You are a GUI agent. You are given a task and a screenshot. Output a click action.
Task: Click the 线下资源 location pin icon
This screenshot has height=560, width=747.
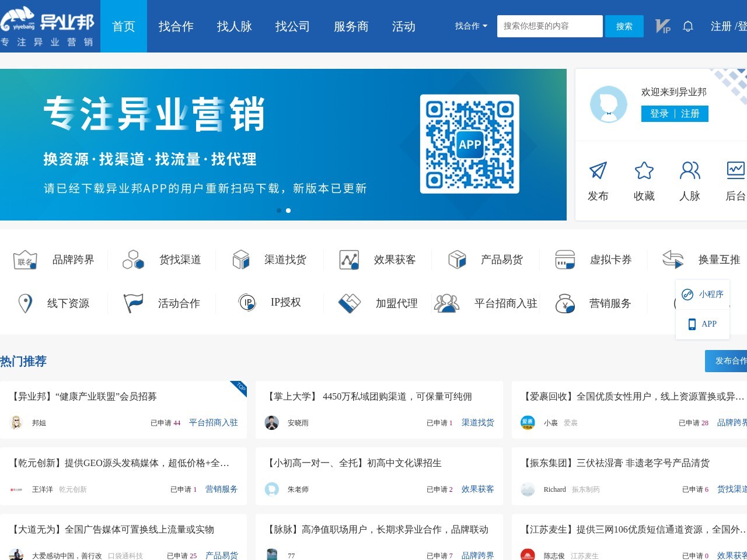coord(25,303)
